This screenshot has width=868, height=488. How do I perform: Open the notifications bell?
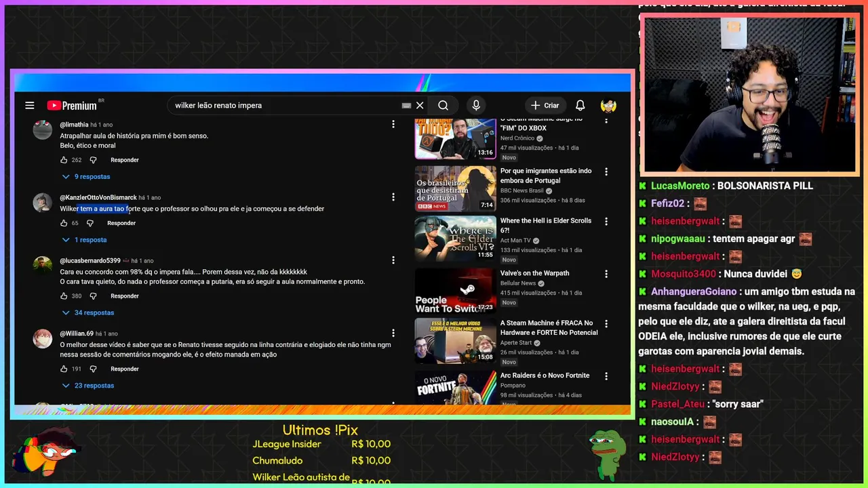click(x=580, y=105)
